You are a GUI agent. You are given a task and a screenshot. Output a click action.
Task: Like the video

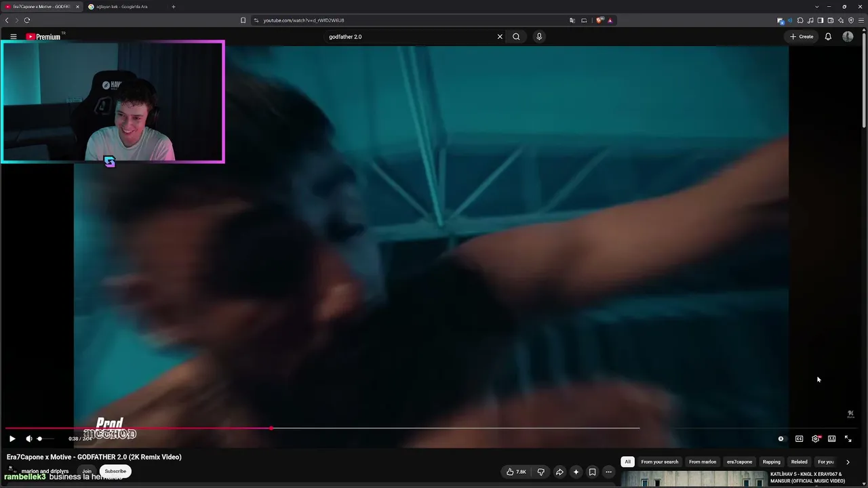[x=516, y=472]
